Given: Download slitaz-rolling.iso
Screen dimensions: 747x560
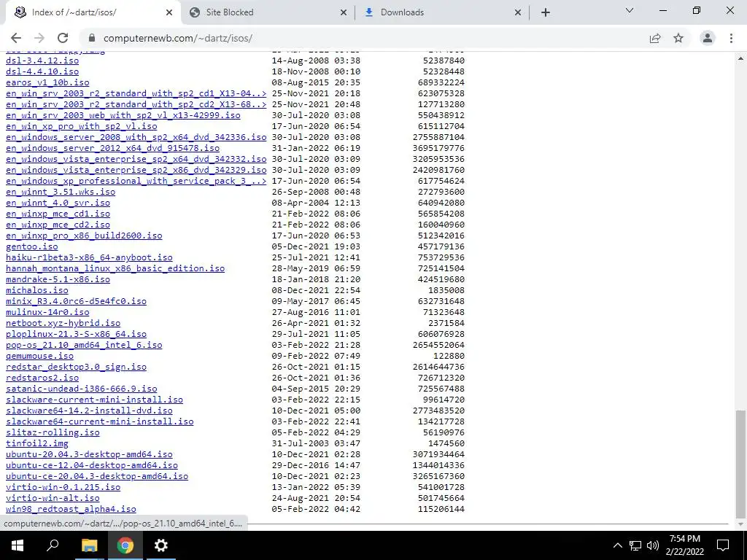Looking at the screenshot, I should click(x=53, y=433).
